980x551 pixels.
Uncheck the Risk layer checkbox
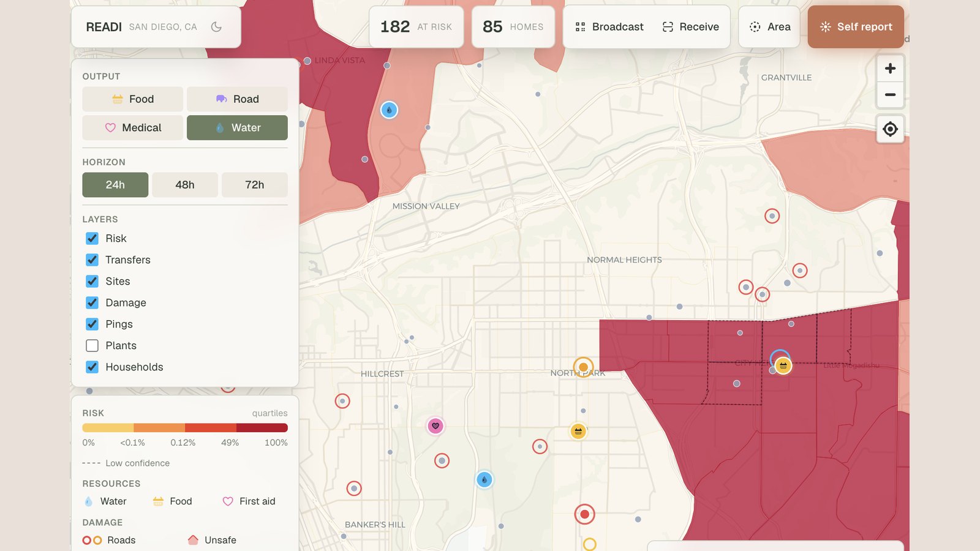[x=92, y=239]
